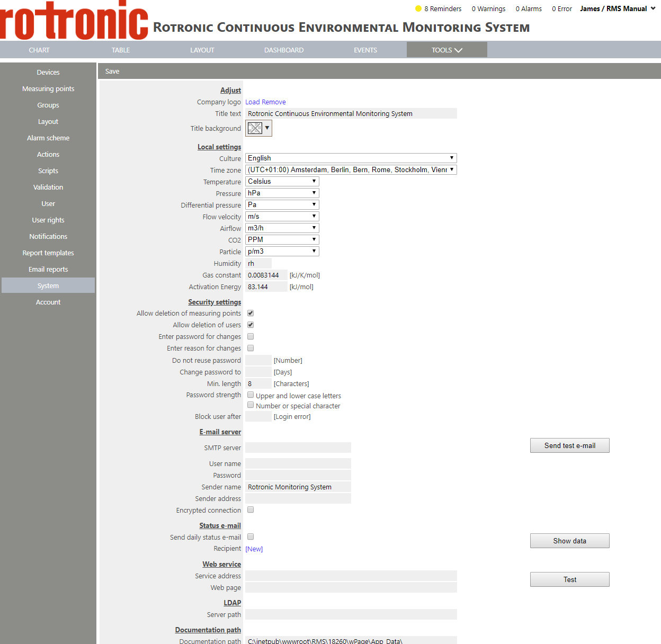Open the Temperature unit dropdown
The height and width of the screenshot is (644, 661).
[282, 181]
